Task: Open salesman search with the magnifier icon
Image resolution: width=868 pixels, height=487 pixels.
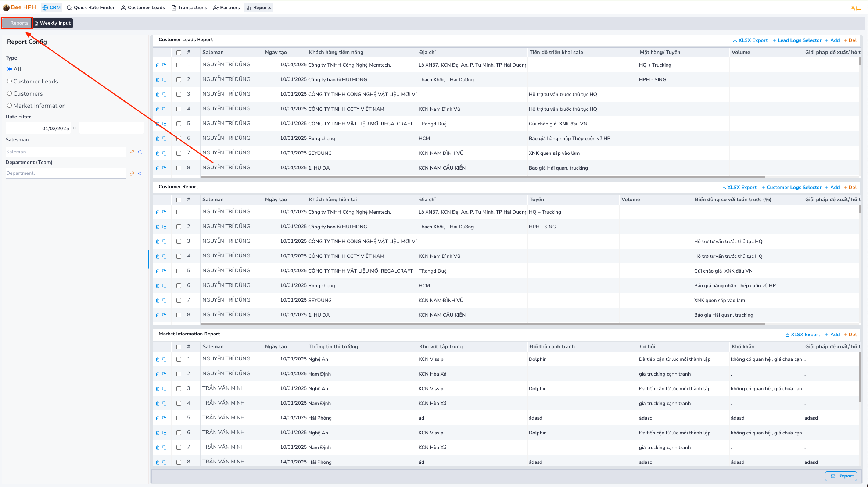Action: [x=140, y=152]
